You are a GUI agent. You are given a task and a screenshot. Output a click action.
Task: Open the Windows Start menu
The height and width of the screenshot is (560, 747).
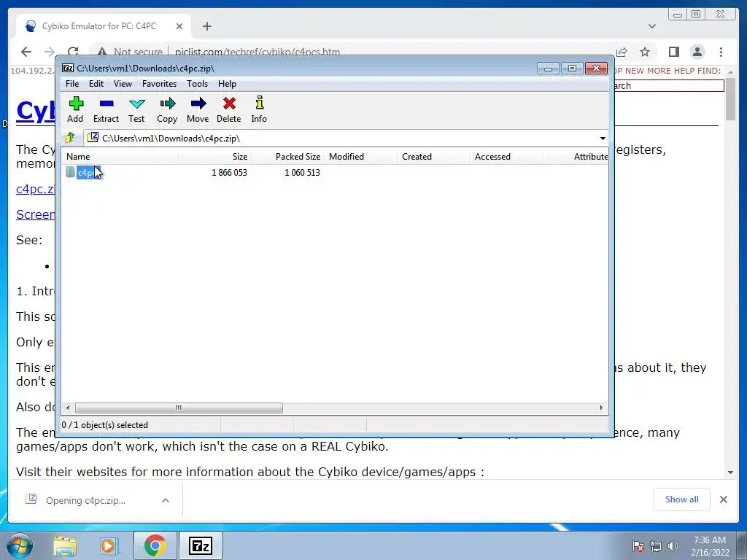coord(19,545)
